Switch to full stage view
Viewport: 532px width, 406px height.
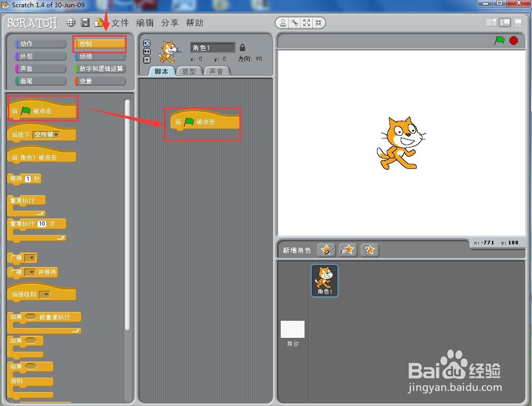coord(505,23)
